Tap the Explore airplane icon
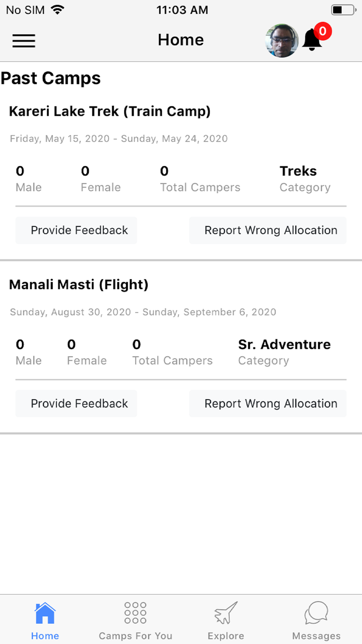This screenshot has height=644, width=362. pyautogui.click(x=226, y=613)
